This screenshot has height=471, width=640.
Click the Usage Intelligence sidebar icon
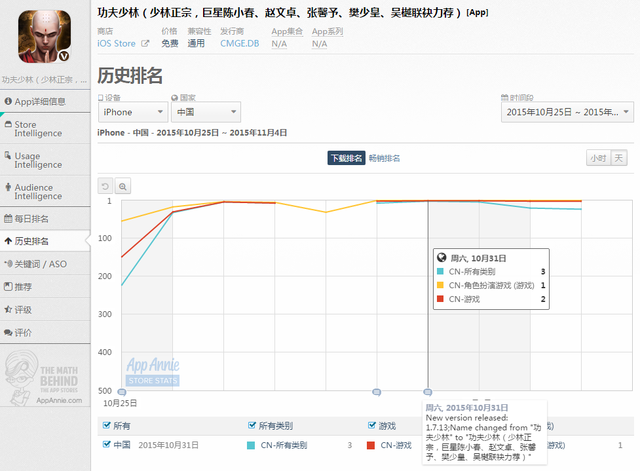point(8,156)
